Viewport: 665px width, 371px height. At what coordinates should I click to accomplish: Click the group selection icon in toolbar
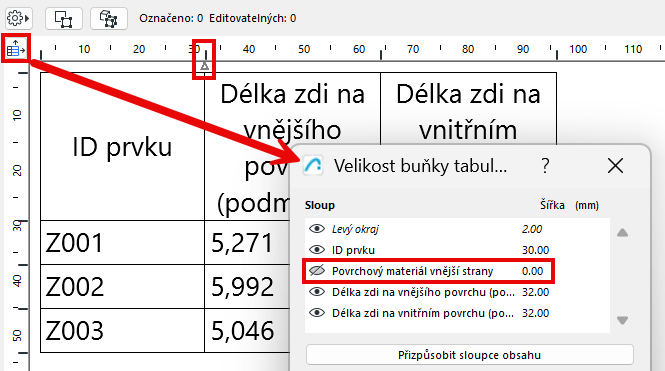click(109, 19)
